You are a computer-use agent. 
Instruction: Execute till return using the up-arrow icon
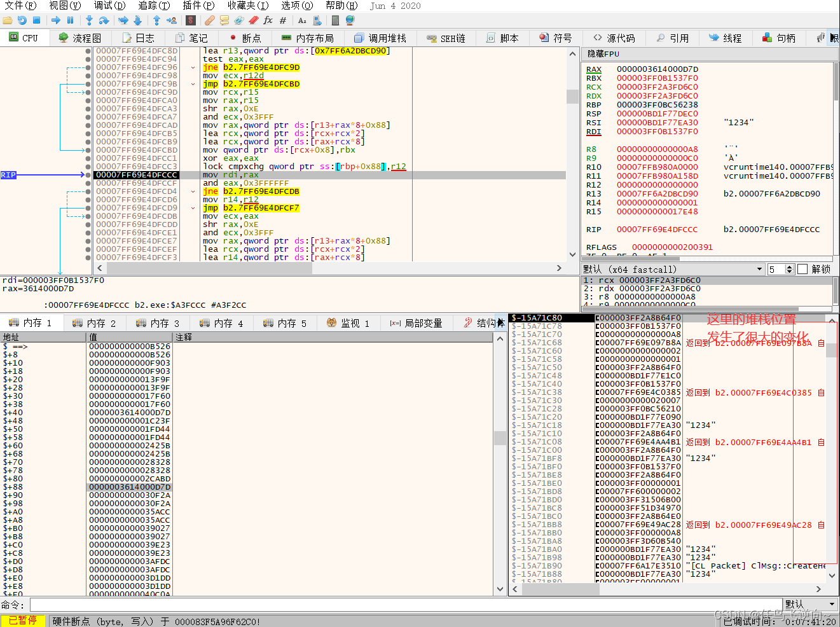(x=156, y=20)
